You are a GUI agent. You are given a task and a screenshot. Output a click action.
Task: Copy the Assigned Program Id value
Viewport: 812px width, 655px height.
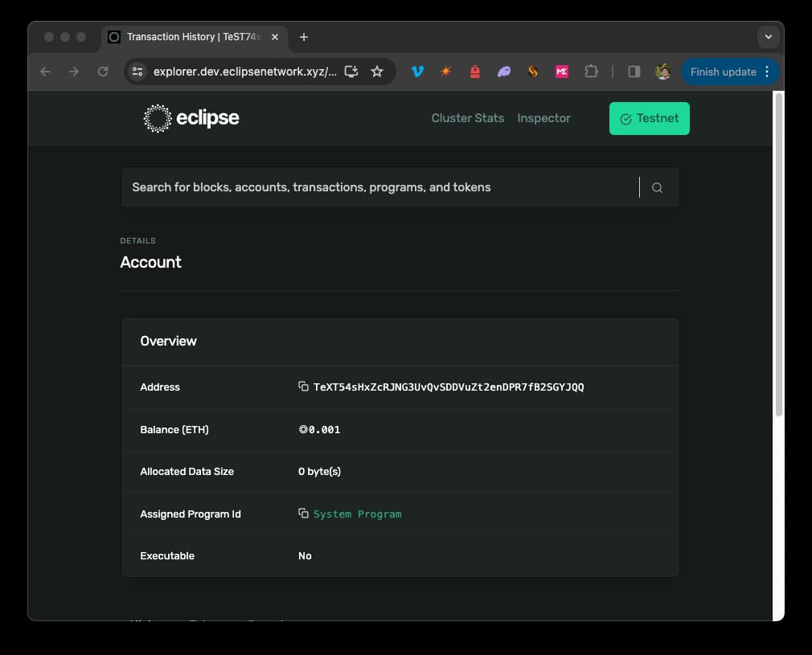click(x=303, y=514)
